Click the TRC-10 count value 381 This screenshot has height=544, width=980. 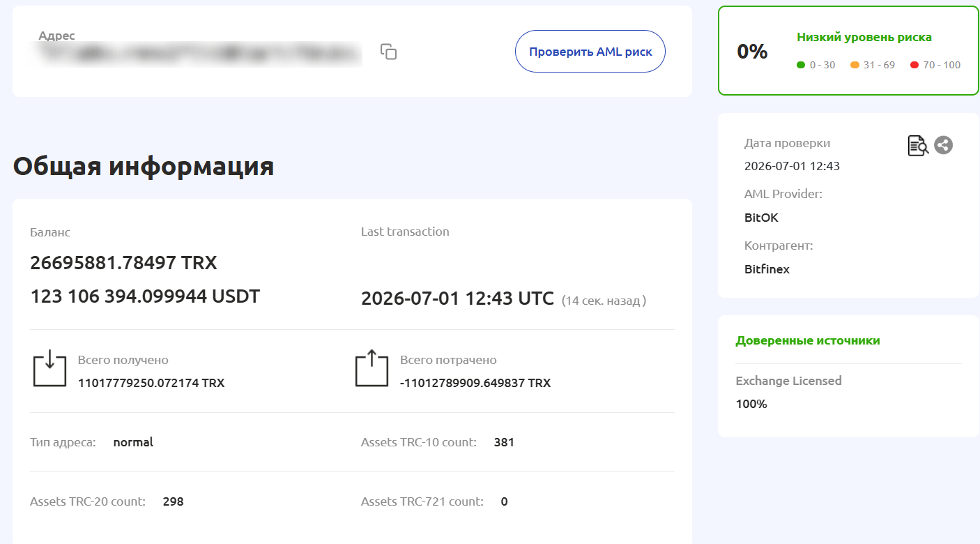pos(504,442)
